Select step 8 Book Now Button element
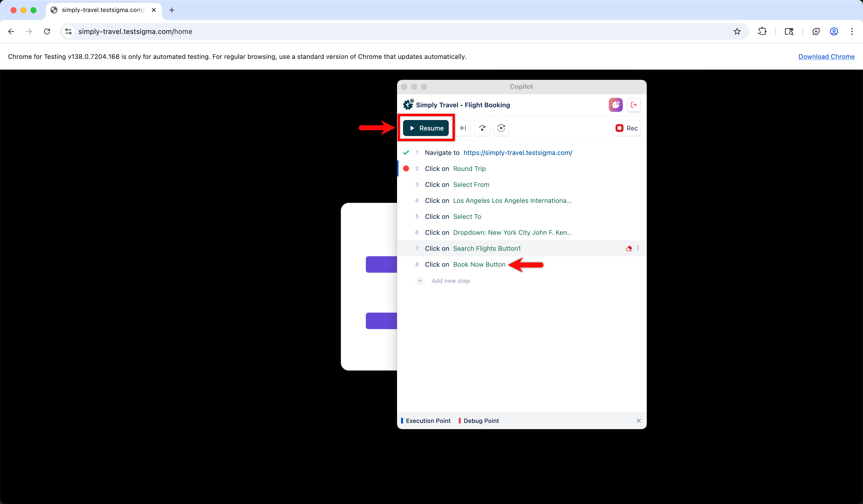The width and height of the screenshot is (863, 504). (x=479, y=264)
